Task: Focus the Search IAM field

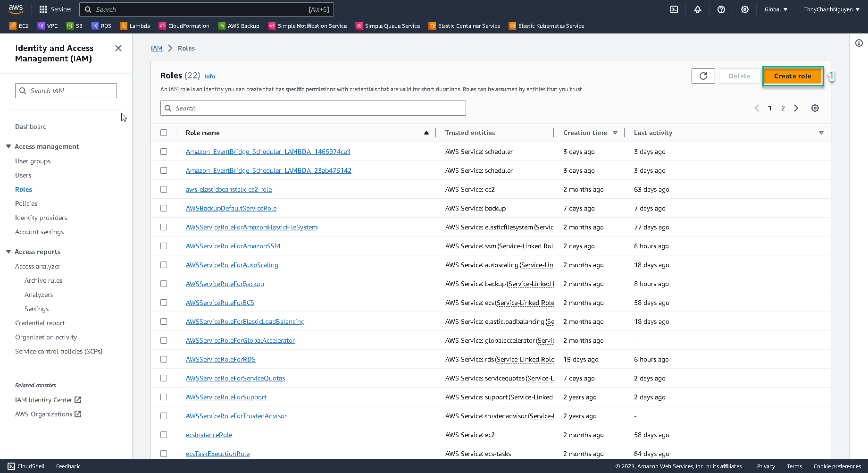Action: [66, 91]
